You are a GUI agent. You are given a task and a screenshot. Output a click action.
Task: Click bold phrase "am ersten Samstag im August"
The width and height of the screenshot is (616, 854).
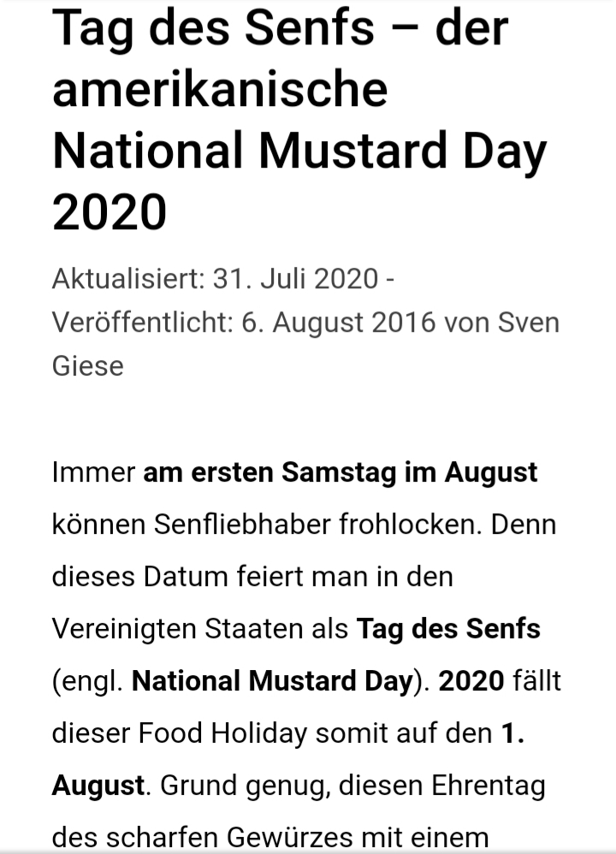click(340, 472)
